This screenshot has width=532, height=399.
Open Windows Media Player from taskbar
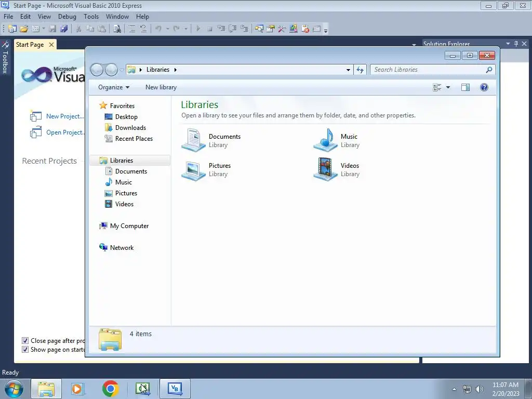(x=77, y=389)
